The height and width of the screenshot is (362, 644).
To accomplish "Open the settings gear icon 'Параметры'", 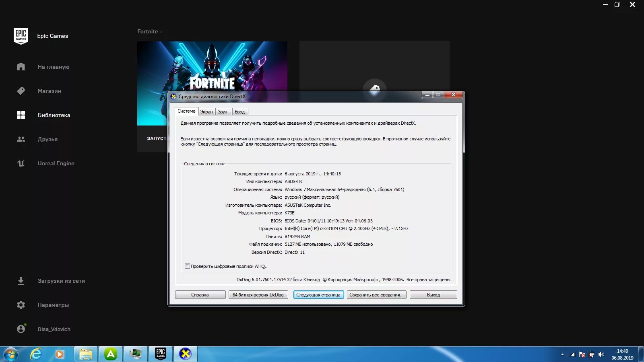I will [21, 305].
